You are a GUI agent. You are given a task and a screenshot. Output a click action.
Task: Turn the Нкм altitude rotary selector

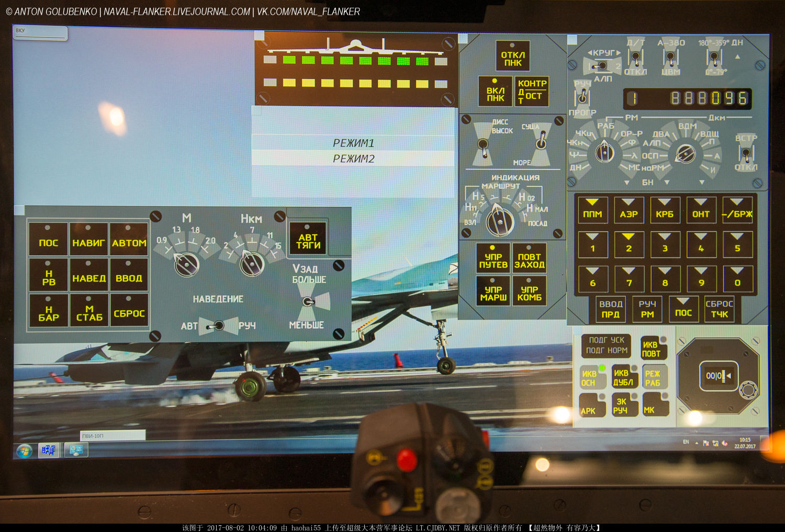point(252,263)
